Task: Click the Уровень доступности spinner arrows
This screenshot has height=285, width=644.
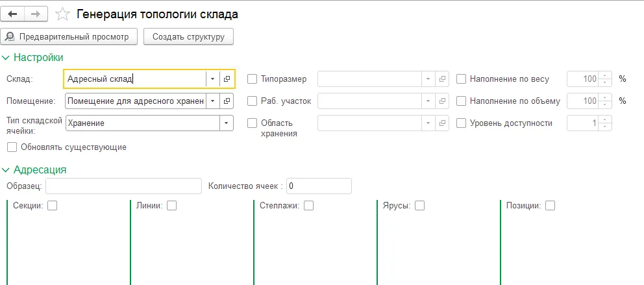Action: (x=604, y=123)
